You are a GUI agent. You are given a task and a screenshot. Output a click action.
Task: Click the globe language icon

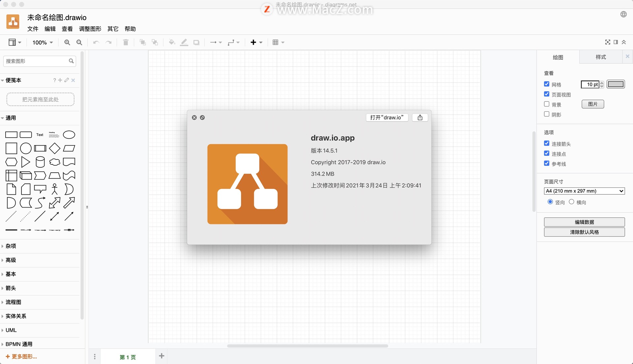(x=623, y=14)
